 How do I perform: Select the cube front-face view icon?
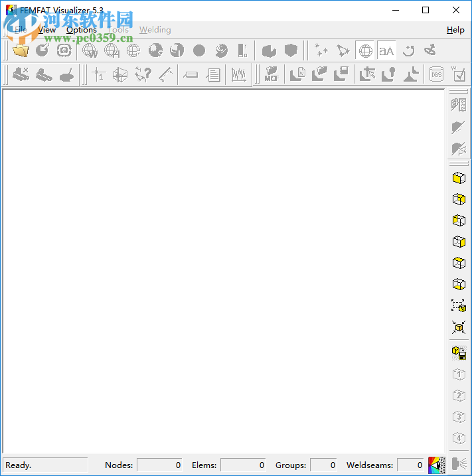(459, 178)
